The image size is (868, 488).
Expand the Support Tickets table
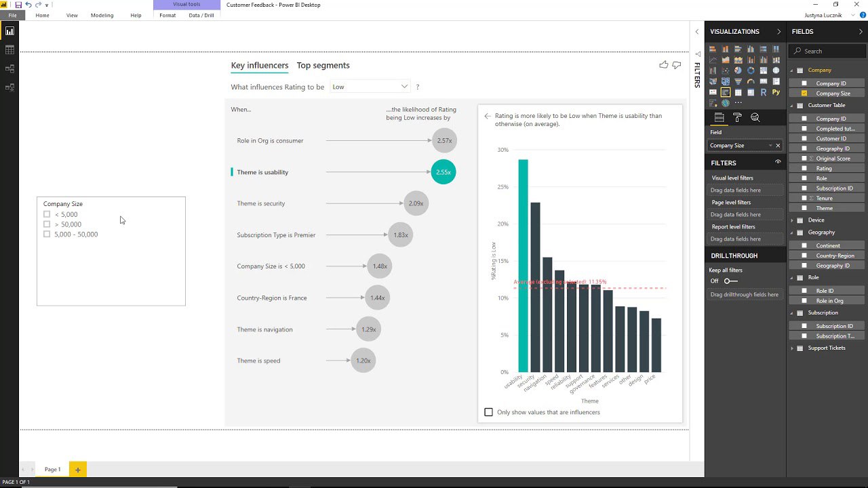(x=792, y=348)
